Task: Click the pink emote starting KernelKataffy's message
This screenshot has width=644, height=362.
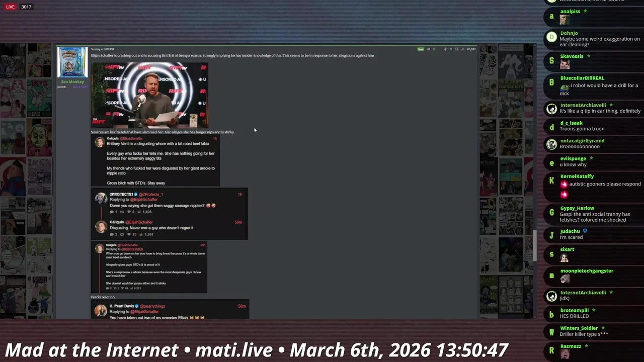Action: coord(564,184)
